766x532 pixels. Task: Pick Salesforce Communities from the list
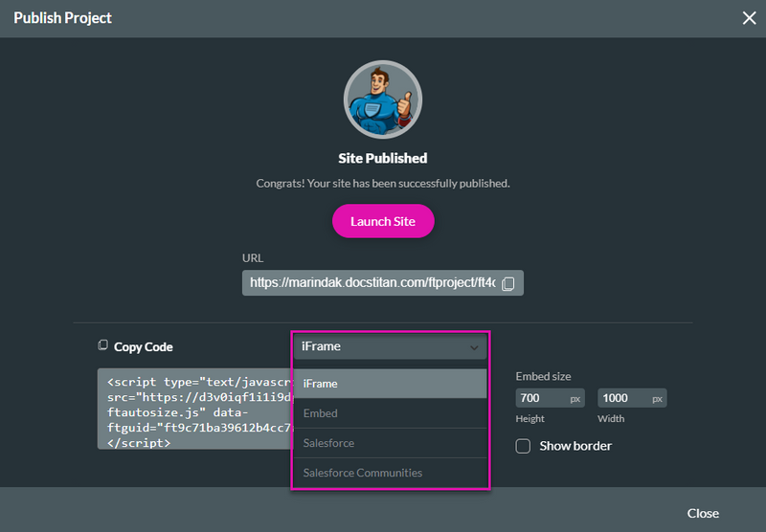(391, 473)
